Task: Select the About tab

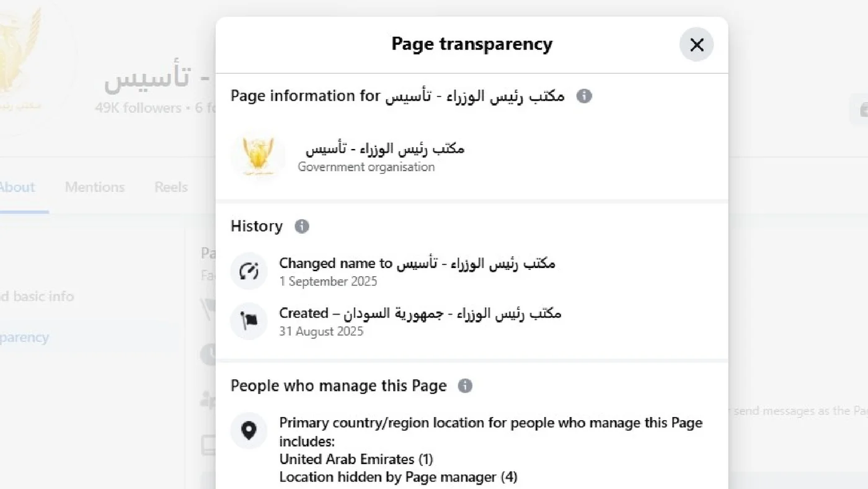Action: tap(17, 187)
